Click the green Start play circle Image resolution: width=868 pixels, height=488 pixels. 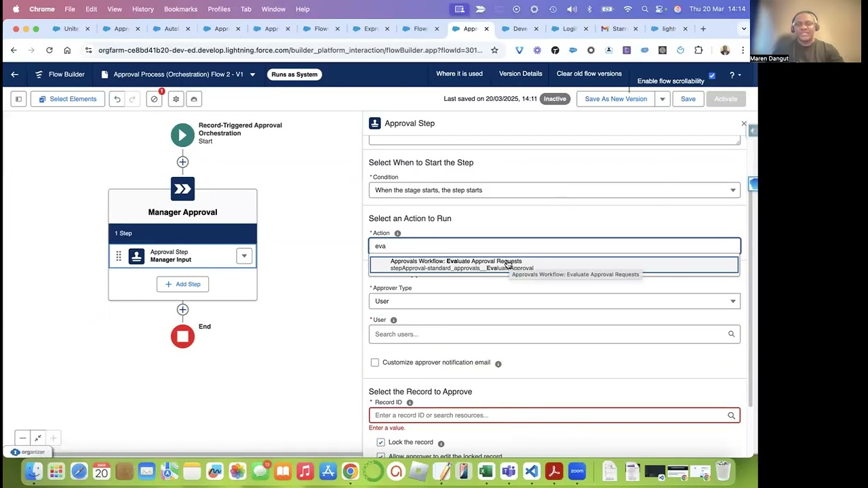[x=182, y=135]
